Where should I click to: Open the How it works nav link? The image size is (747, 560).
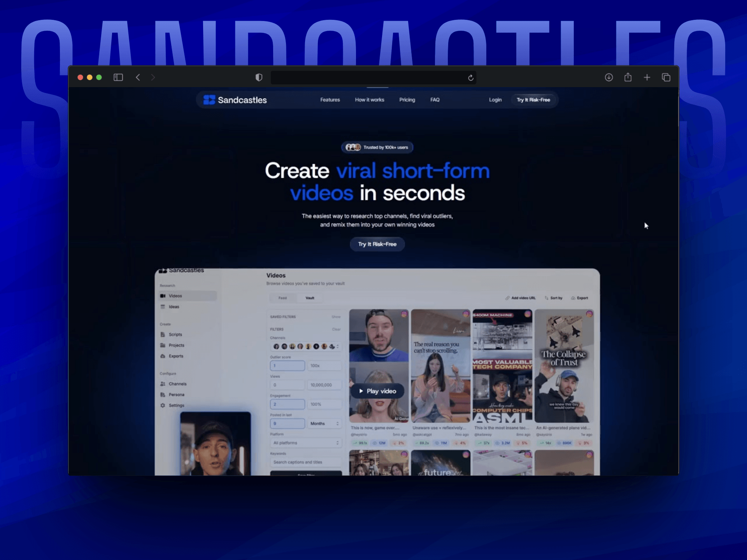pyautogui.click(x=370, y=100)
